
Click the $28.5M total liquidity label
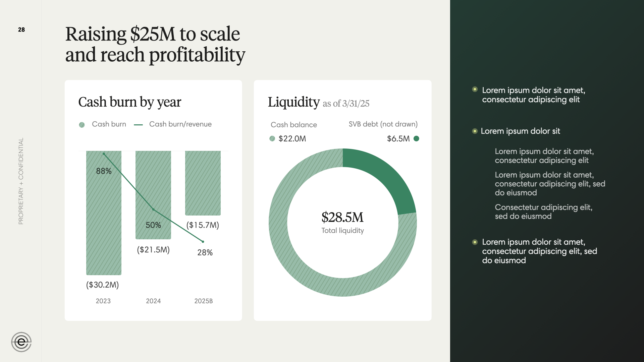click(342, 217)
